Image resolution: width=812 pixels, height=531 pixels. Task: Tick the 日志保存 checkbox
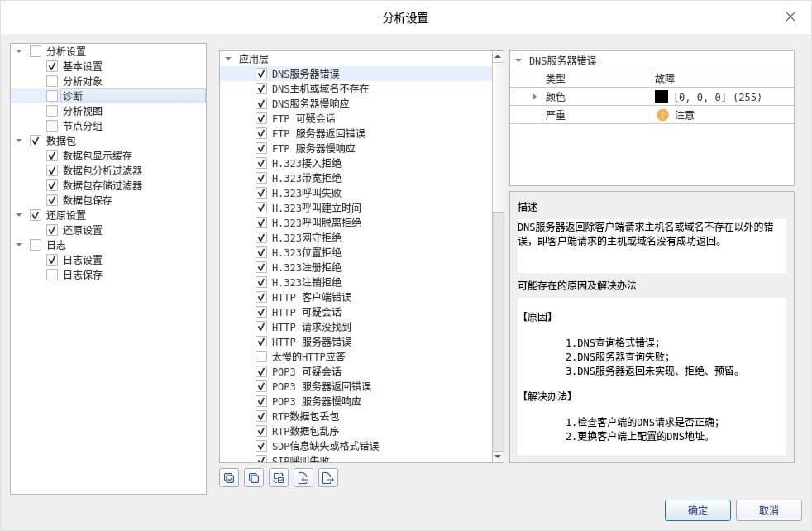pos(52,275)
